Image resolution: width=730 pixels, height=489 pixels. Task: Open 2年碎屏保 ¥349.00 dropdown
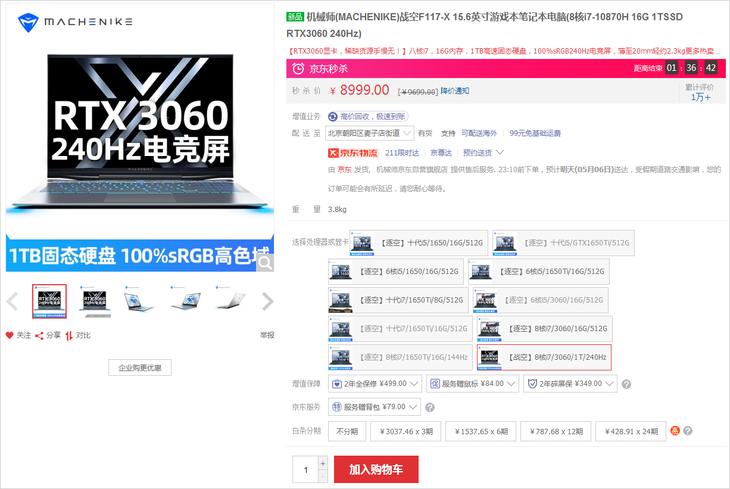point(570,384)
